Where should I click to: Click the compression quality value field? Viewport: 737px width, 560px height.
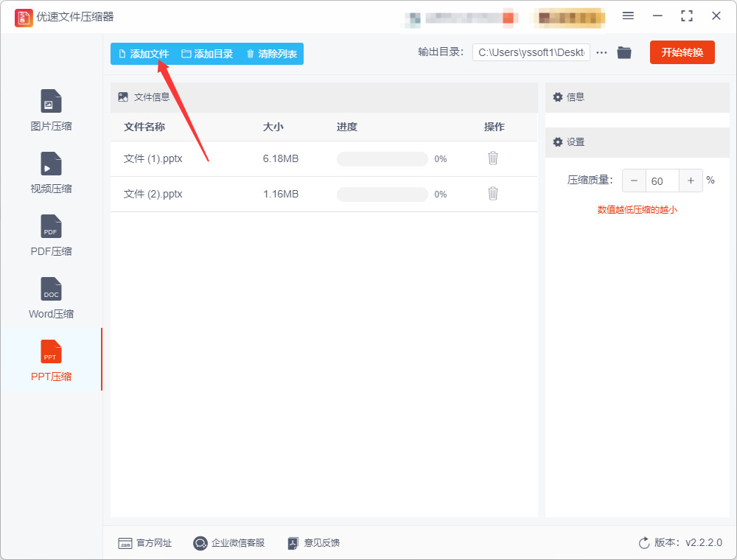[x=663, y=181]
